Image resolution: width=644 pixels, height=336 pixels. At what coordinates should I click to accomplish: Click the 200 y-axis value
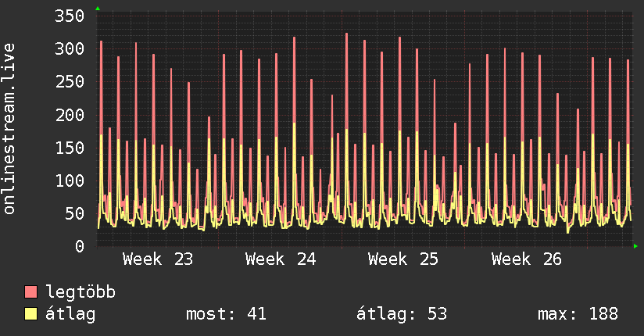tap(70, 115)
